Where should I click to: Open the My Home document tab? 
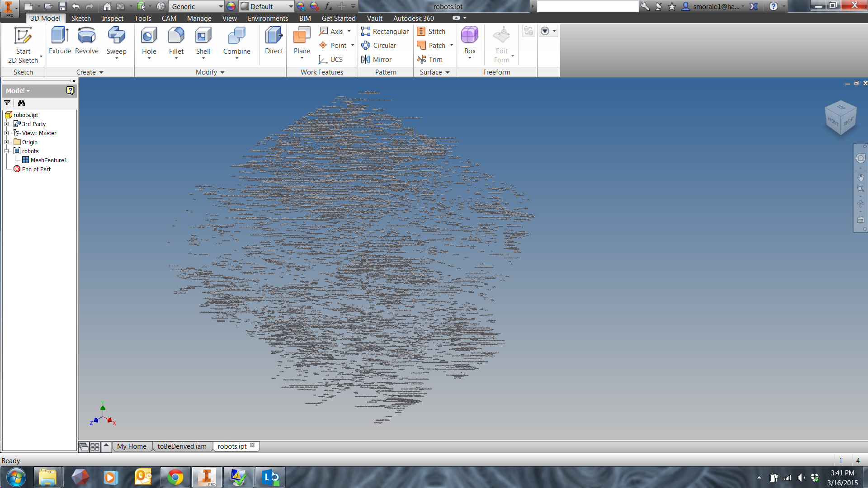(132, 446)
